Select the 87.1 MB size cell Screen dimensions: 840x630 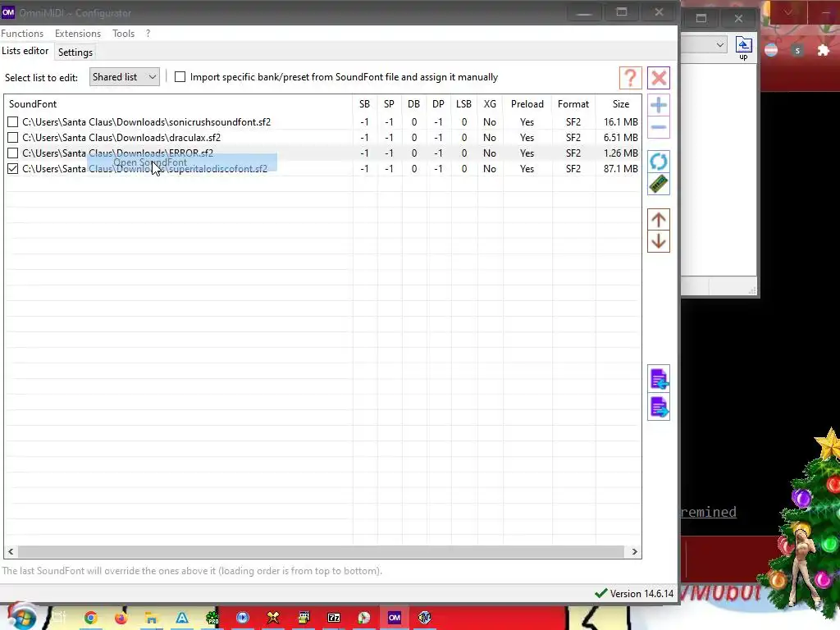620,169
